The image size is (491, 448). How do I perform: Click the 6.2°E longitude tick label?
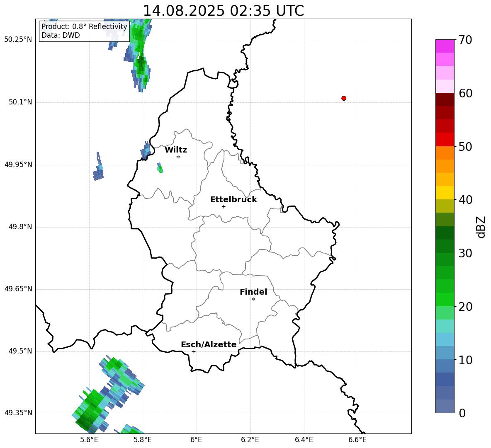pos(250,440)
